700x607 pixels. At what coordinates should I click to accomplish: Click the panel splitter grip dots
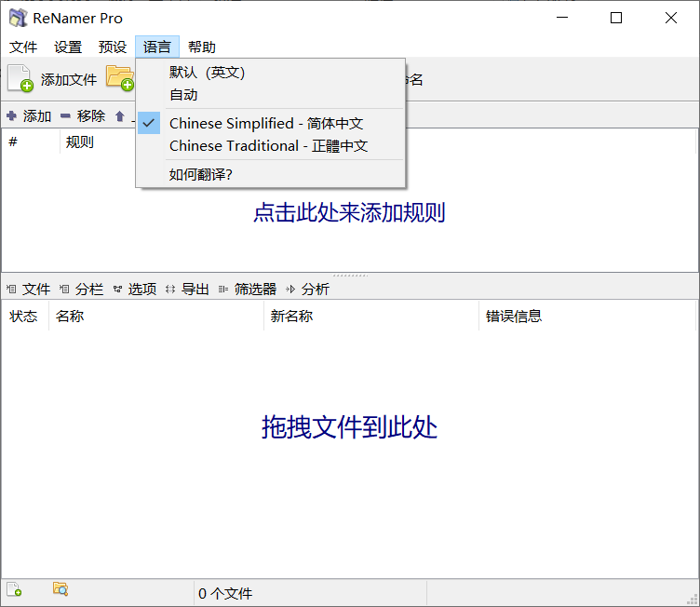(x=350, y=276)
